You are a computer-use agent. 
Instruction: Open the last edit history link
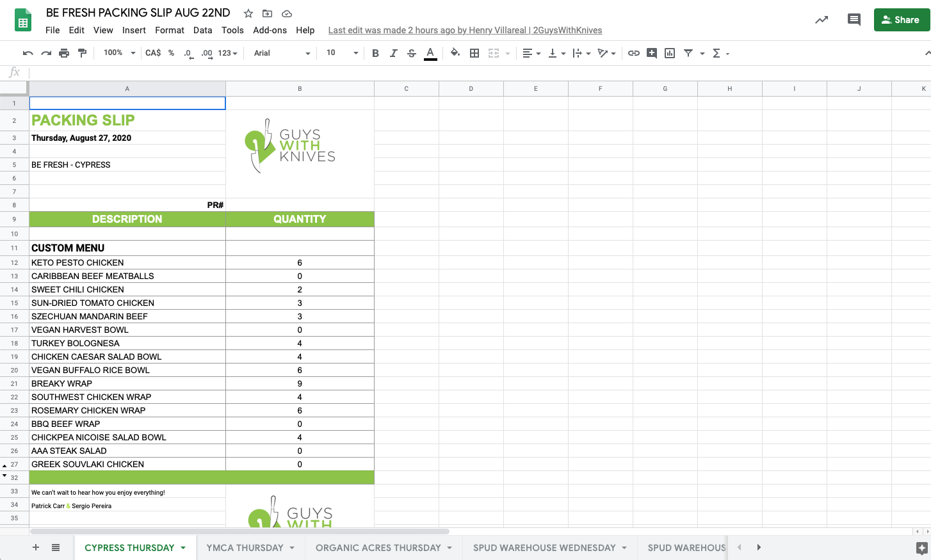(x=465, y=30)
